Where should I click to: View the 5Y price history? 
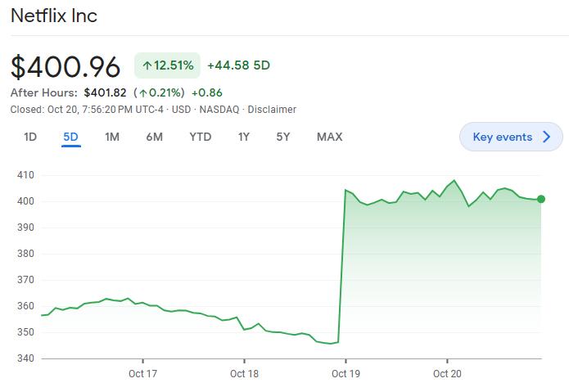pyautogui.click(x=282, y=137)
